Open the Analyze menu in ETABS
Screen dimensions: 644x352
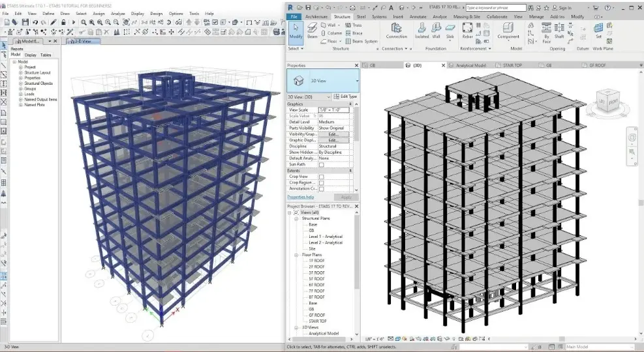[118, 13]
